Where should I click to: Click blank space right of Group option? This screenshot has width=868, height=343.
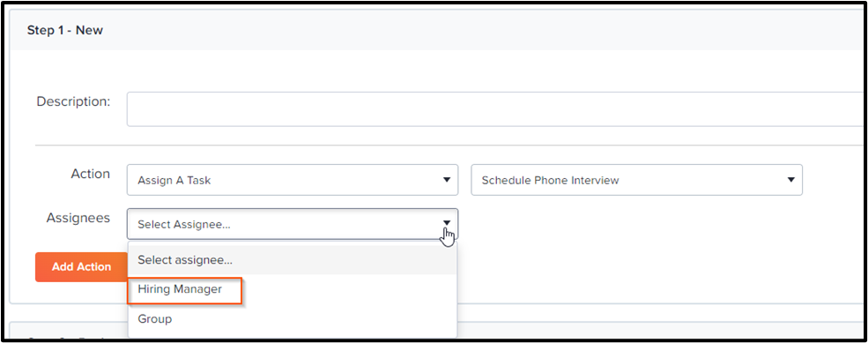tap(315, 319)
